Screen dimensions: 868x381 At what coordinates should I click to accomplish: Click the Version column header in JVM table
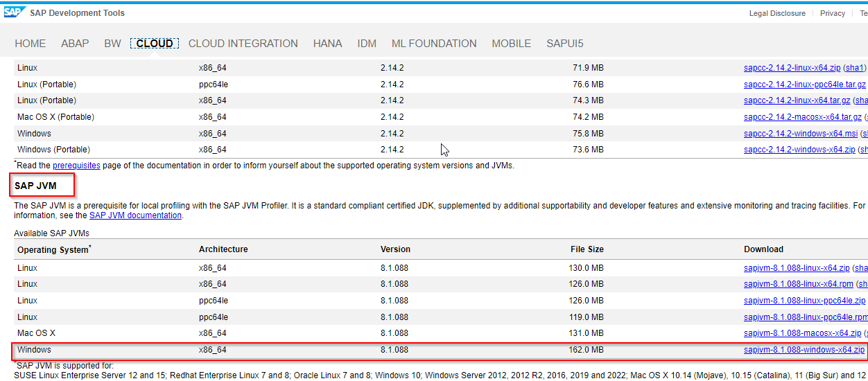[x=395, y=249]
